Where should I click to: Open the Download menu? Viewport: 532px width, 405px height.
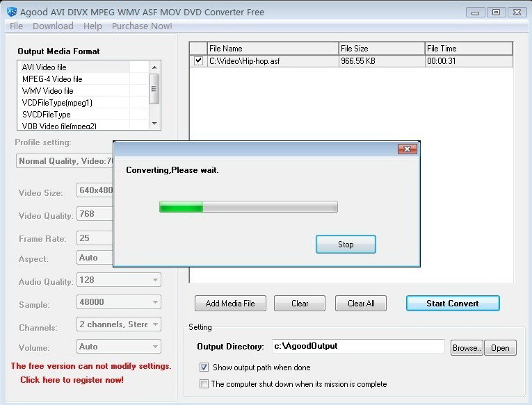[x=53, y=26]
